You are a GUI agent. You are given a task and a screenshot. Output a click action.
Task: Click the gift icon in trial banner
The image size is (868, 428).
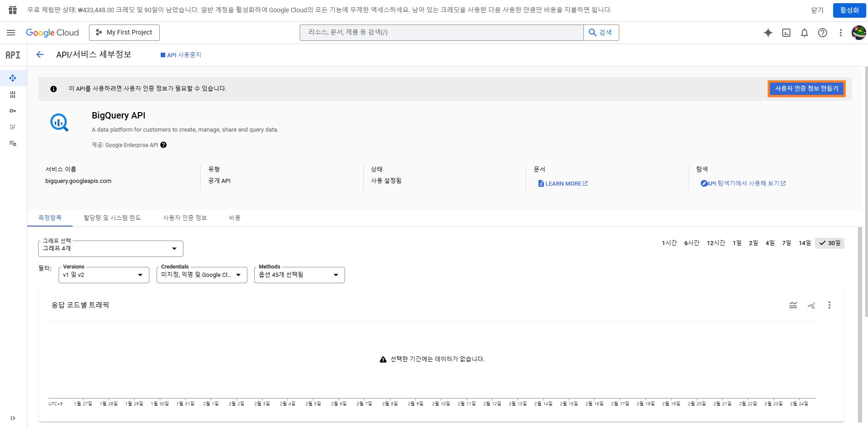point(13,10)
